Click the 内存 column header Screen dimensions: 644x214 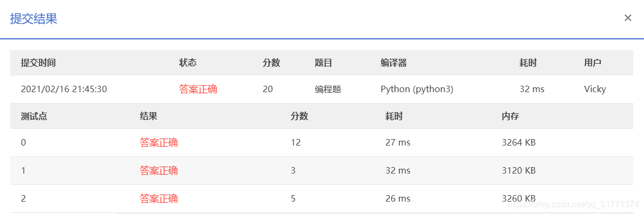(x=510, y=116)
